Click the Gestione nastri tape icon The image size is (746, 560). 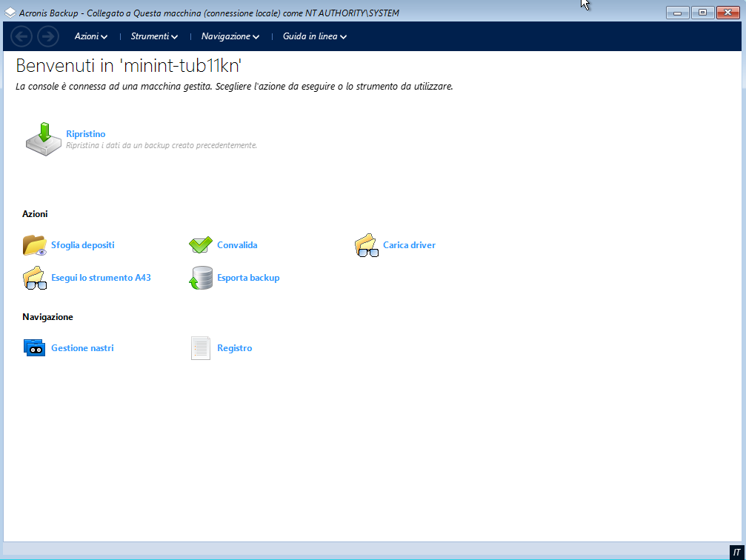34,348
